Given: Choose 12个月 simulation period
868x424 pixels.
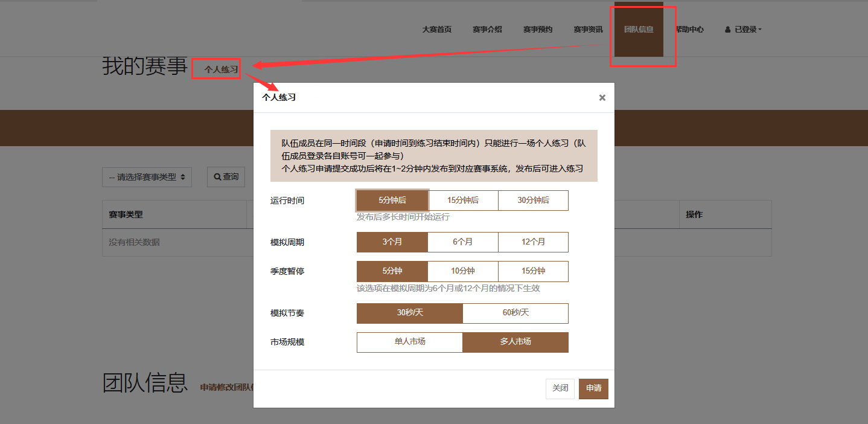Looking at the screenshot, I should (x=533, y=242).
